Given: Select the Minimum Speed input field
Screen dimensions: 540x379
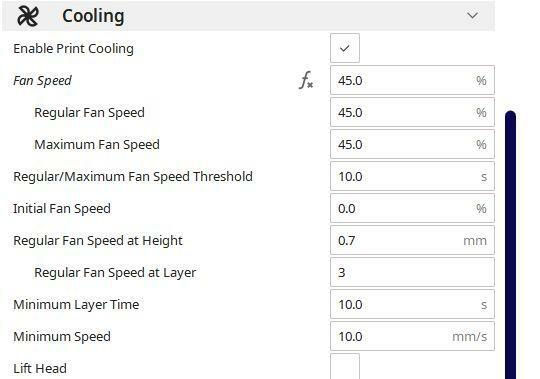Looking at the screenshot, I should (412, 336).
